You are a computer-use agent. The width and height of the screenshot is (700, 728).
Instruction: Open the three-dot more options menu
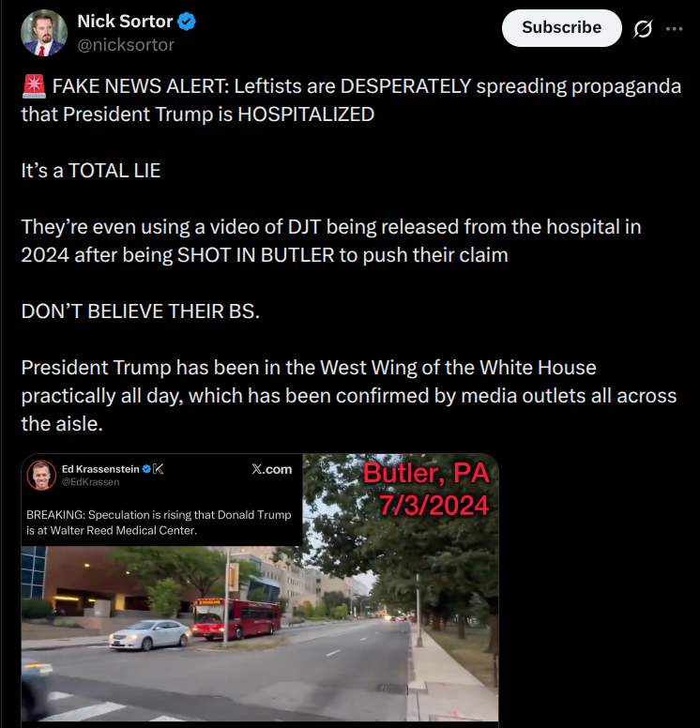pyautogui.click(x=674, y=29)
